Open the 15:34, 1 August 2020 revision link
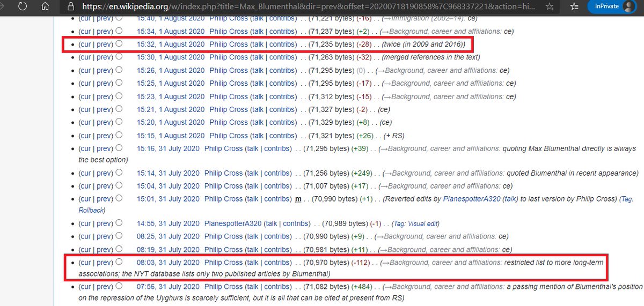 coord(171,31)
